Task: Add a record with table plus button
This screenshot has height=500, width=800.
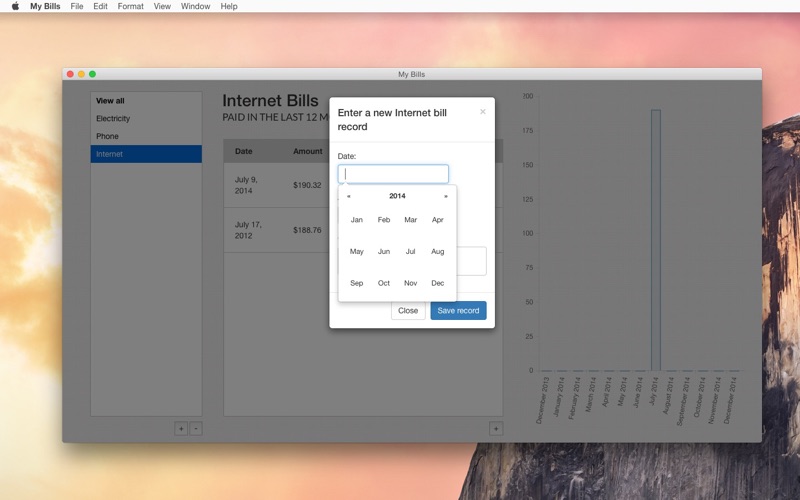Action: click(496, 429)
